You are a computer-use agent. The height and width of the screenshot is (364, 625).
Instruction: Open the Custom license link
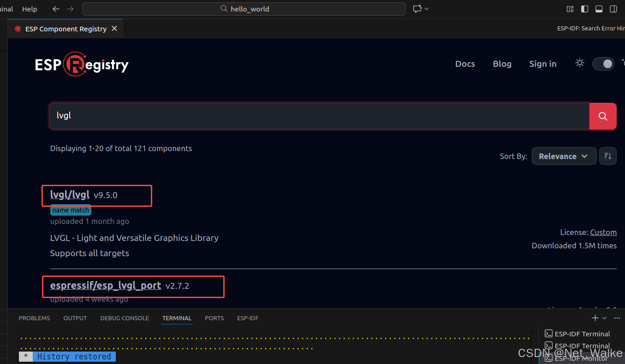pos(603,232)
